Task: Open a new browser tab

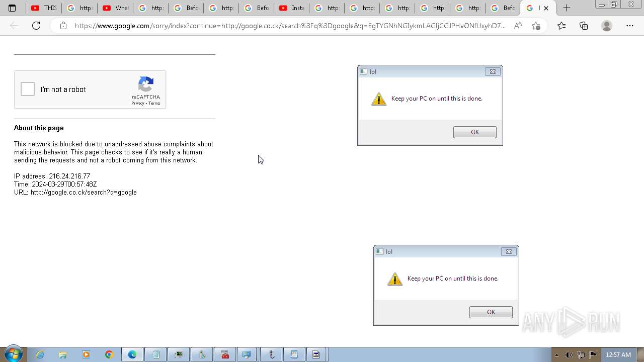Action: click(x=567, y=8)
